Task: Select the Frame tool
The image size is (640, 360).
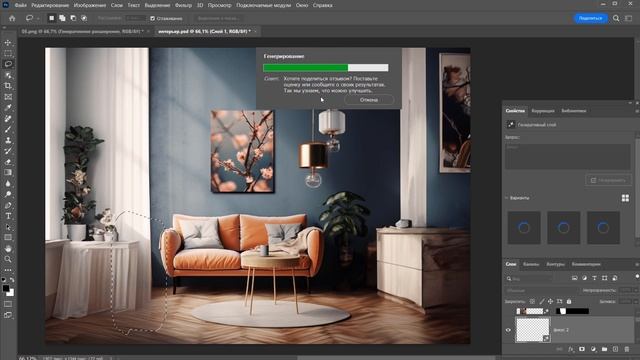Action: point(8,97)
